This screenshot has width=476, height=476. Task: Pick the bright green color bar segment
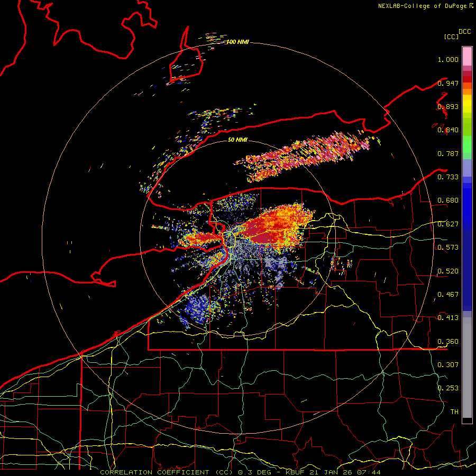[467, 144]
